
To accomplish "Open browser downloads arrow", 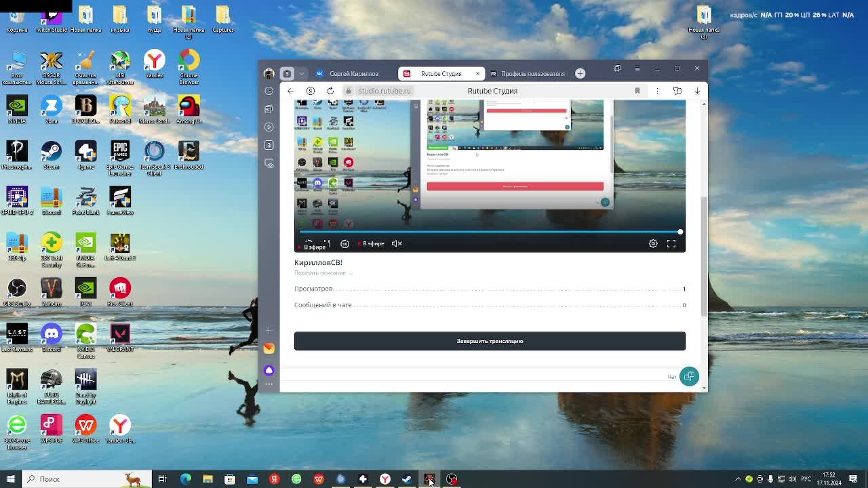I will (696, 91).
